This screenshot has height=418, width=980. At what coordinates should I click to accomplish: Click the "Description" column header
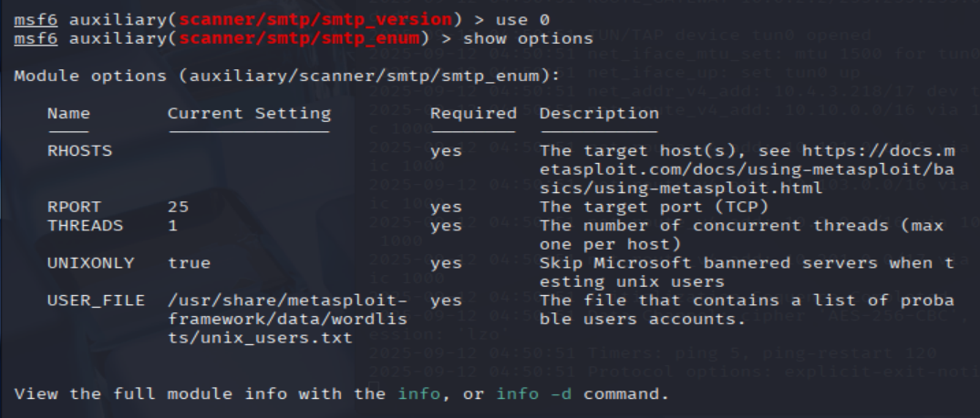[x=599, y=114]
